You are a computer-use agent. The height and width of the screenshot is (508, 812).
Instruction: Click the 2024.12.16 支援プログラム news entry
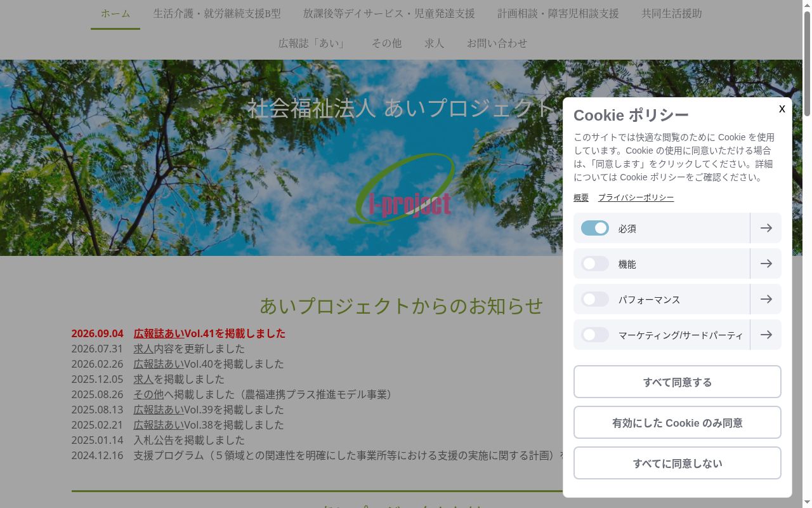click(x=317, y=455)
